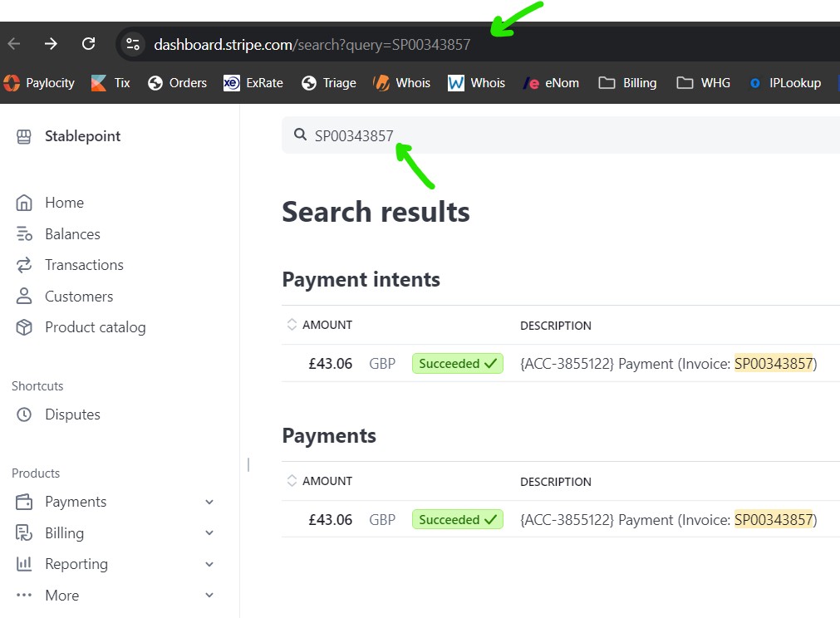Open the Billing bookmarks folder

point(628,83)
